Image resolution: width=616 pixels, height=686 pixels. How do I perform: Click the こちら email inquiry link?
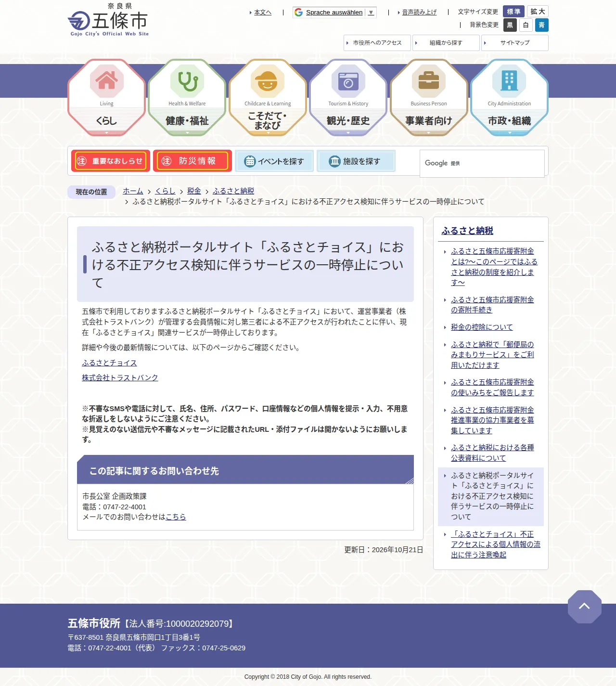tap(176, 517)
